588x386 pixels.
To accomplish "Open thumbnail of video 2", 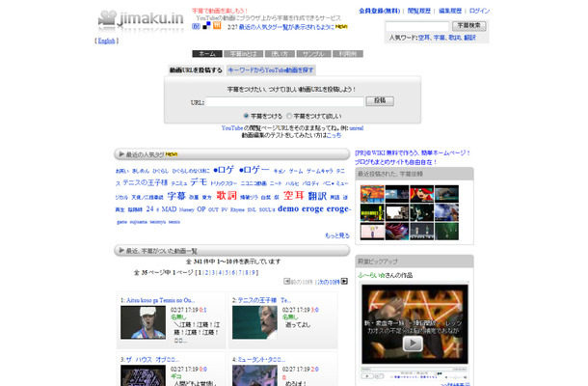I will 254,322.
